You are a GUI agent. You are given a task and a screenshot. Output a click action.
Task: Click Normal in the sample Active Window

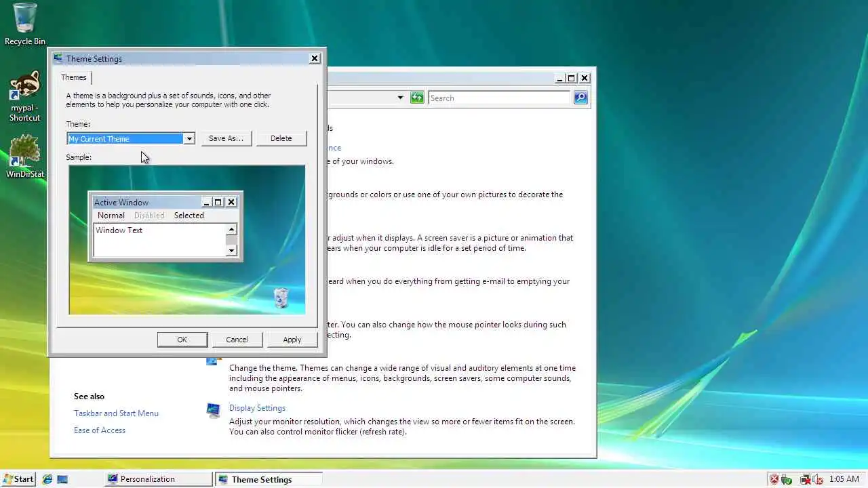click(111, 216)
